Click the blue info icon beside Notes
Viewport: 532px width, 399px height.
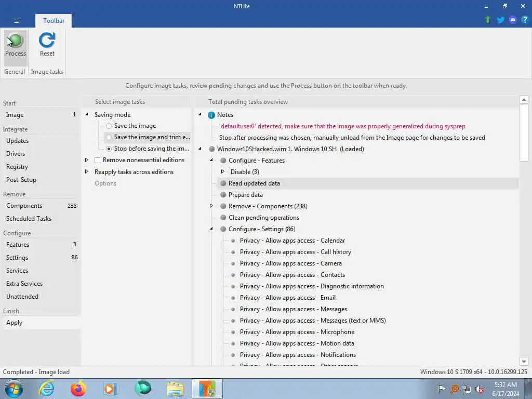point(211,115)
